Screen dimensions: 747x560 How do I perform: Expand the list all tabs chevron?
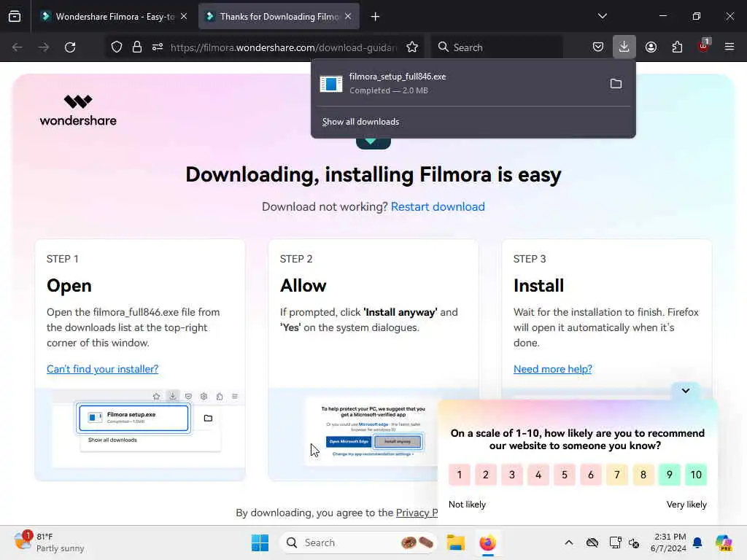pyautogui.click(x=602, y=16)
